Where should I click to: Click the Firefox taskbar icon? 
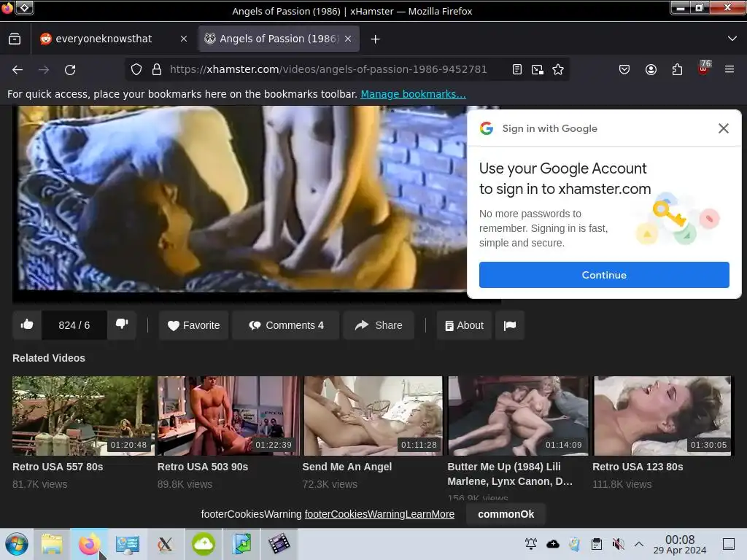pos(90,544)
